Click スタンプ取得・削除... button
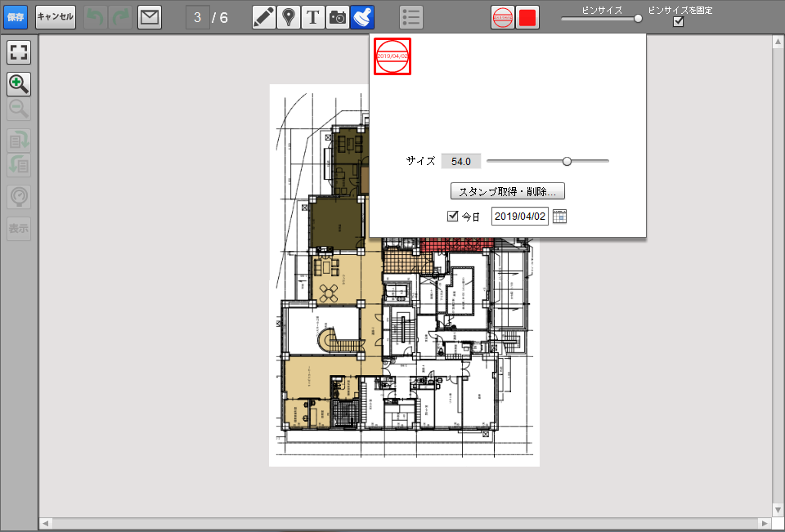 [x=507, y=191]
